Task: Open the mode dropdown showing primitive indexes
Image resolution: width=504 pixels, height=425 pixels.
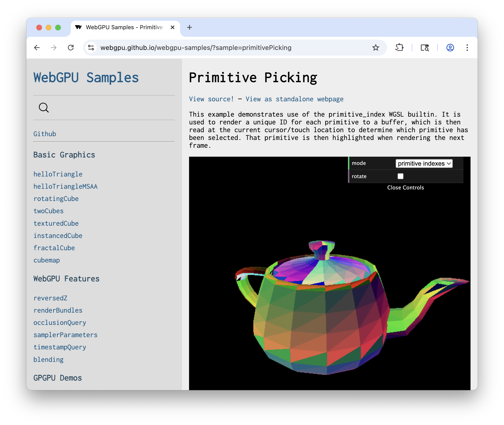Action: coord(424,163)
